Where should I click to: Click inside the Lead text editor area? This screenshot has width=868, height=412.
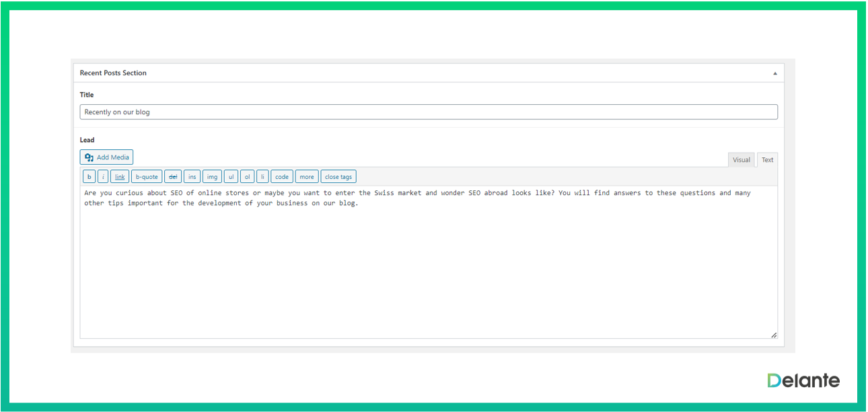pyautogui.click(x=428, y=269)
